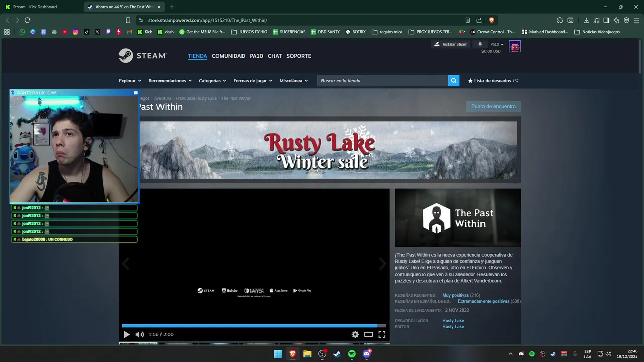The width and height of the screenshot is (644, 362).
Task: Open Instagram bookmark icon
Action: (75, 32)
